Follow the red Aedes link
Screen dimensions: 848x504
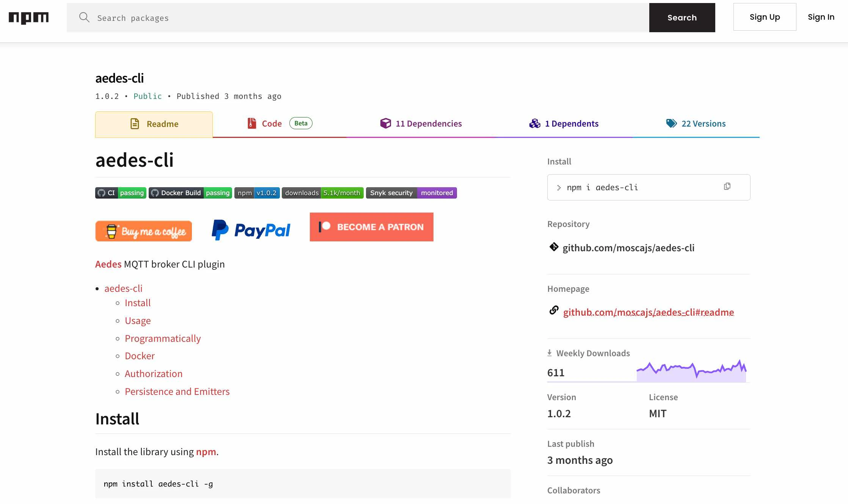[108, 264]
